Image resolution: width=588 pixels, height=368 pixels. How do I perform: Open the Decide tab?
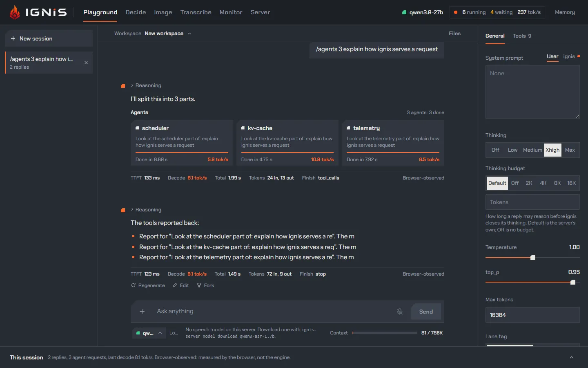[x=136, y=12]
